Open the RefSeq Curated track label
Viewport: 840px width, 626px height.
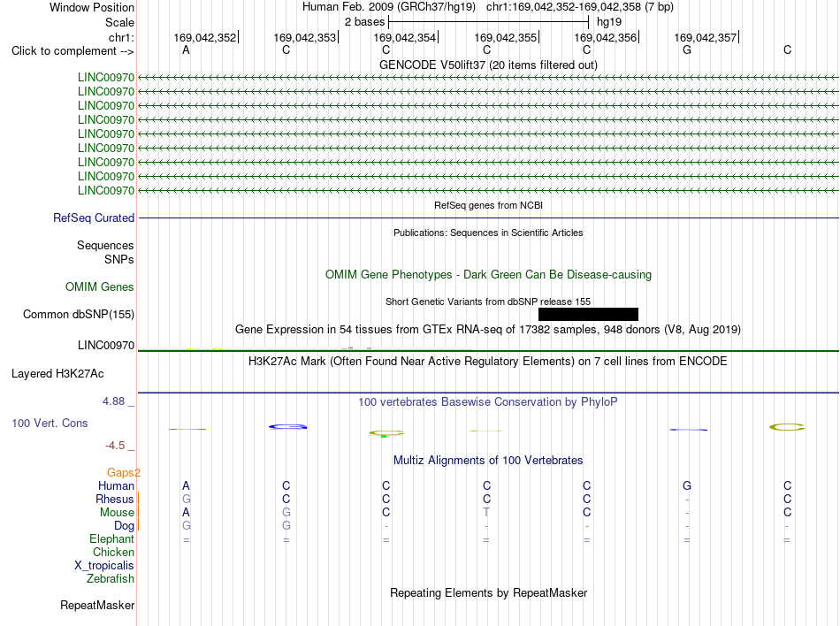coord(94,218)
